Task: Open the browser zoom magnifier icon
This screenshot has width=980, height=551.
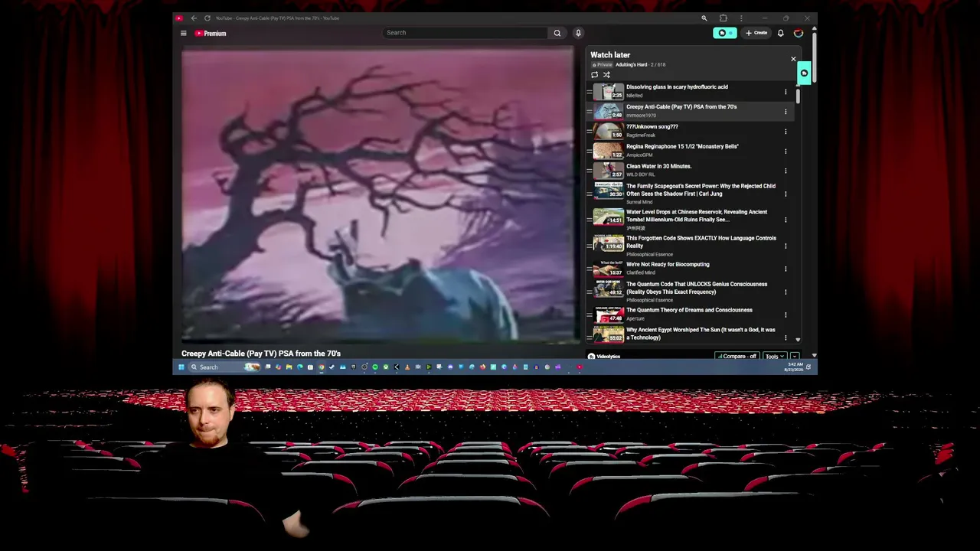Action: point(704,18)
